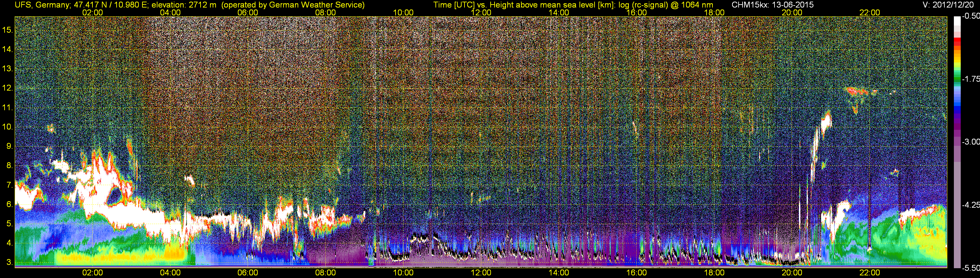Click the 12:00 label on top time axis
Screen dimensions: 980x278
click(481, 12)
